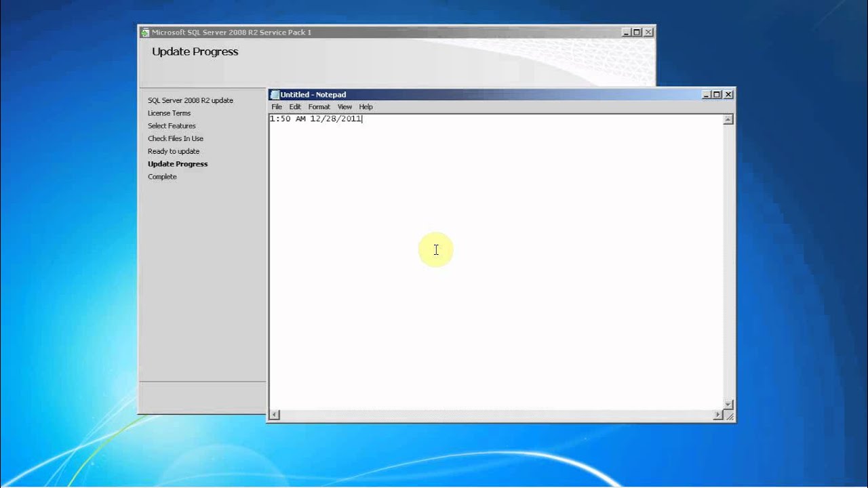Viewport: 868px width, 488px height.
Task: Maximize the SQL Server Service Pack window
Action: pyautogui.click(x=637, y=33)
